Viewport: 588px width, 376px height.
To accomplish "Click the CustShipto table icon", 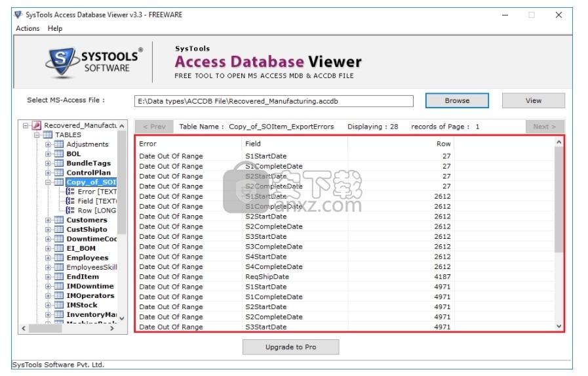I will pos(59,229).
